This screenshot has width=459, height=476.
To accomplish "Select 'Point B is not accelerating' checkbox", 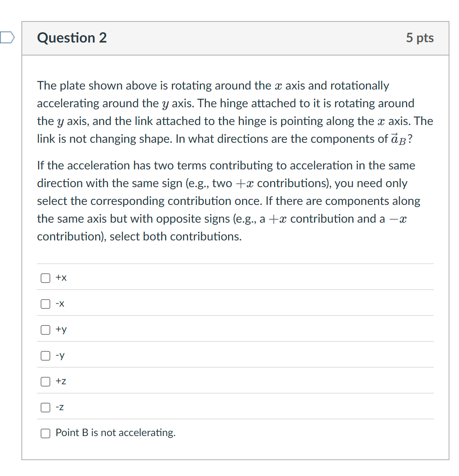I will pos(45,433).
